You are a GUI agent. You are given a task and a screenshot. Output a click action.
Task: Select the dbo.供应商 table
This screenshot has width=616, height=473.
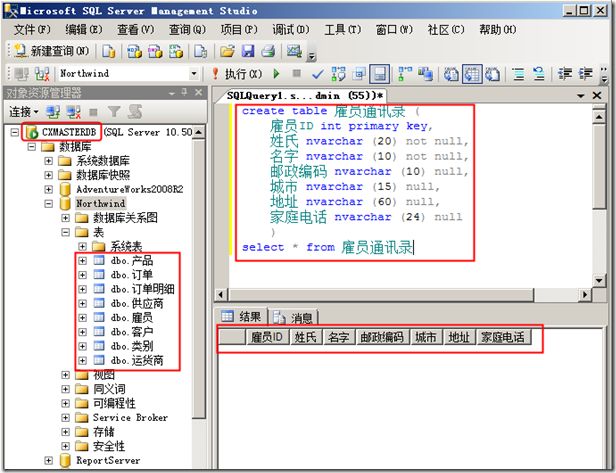pos(137,303)
